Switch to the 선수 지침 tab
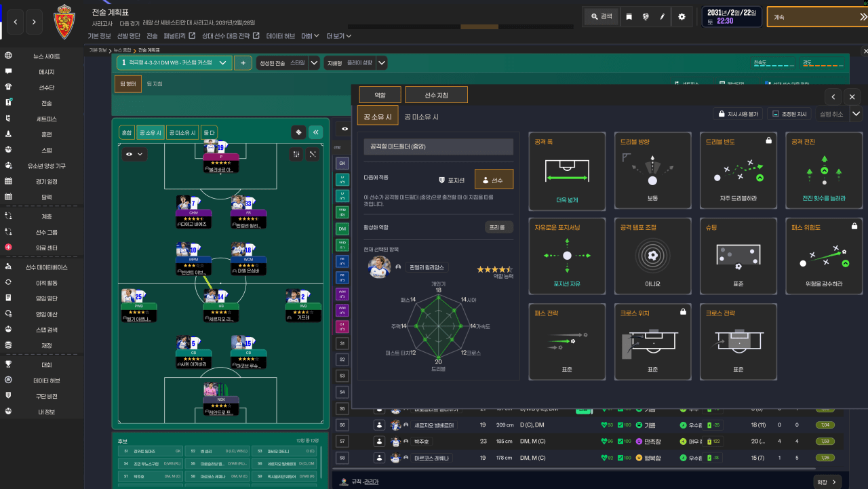This screenshot has height=489, width=868. 436,95
